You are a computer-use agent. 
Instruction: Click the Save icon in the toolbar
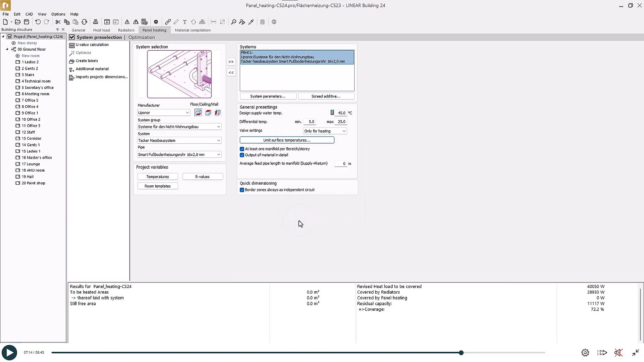click(x=26, y=22)
